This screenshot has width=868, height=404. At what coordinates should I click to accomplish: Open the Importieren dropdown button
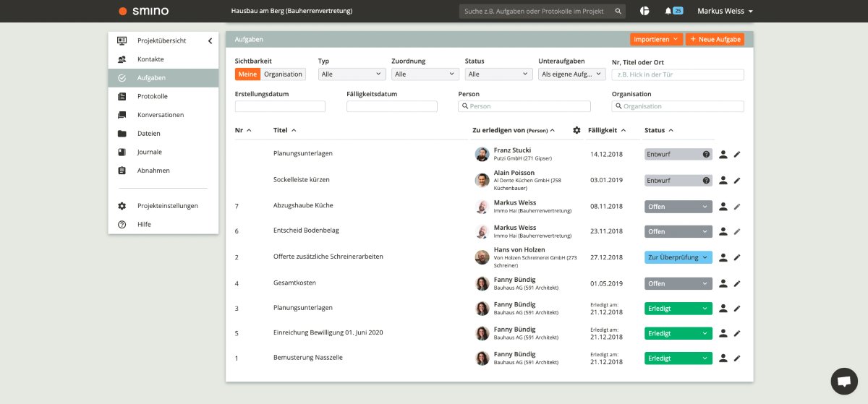656,39
